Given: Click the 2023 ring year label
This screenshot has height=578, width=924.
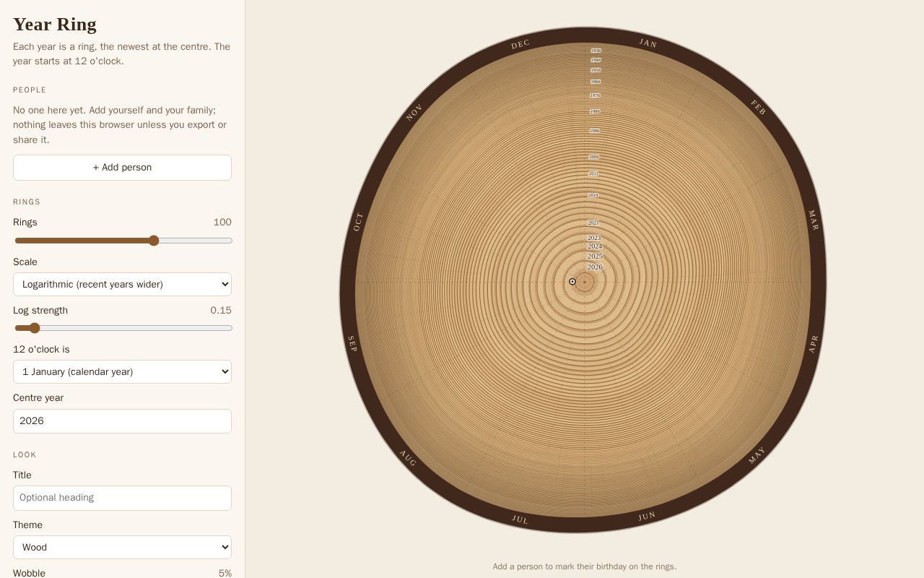Looking at the screenshot, I should (594, 238).
